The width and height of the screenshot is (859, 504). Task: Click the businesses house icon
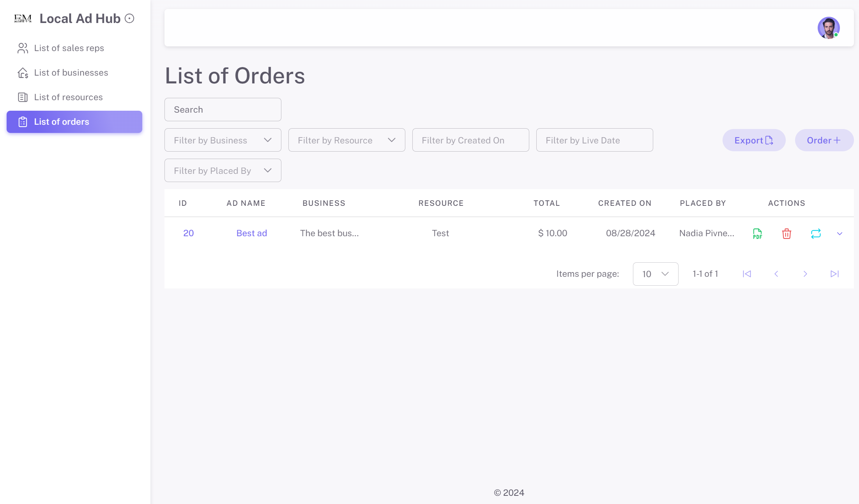pos(23,73)
